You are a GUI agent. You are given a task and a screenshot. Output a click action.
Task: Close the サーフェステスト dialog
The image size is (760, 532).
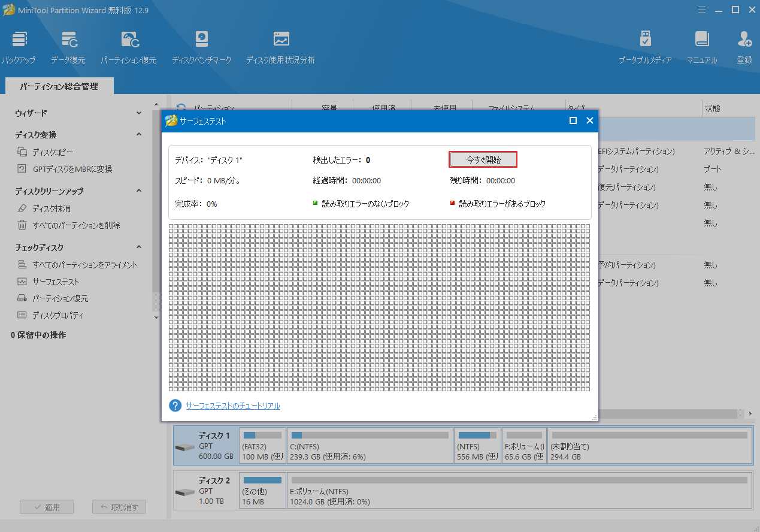tap(590, 120)
